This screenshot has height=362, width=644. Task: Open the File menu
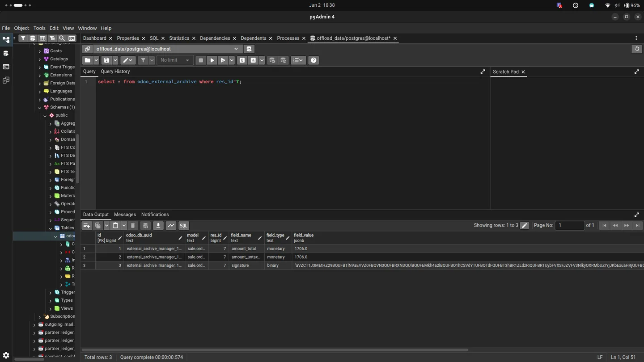(x=6, y=28)
